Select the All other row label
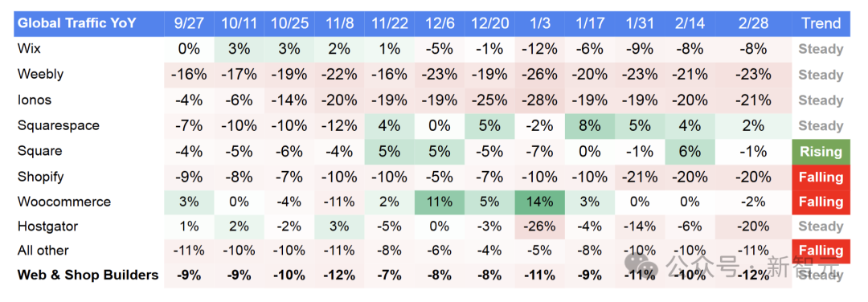 (43, 251)
